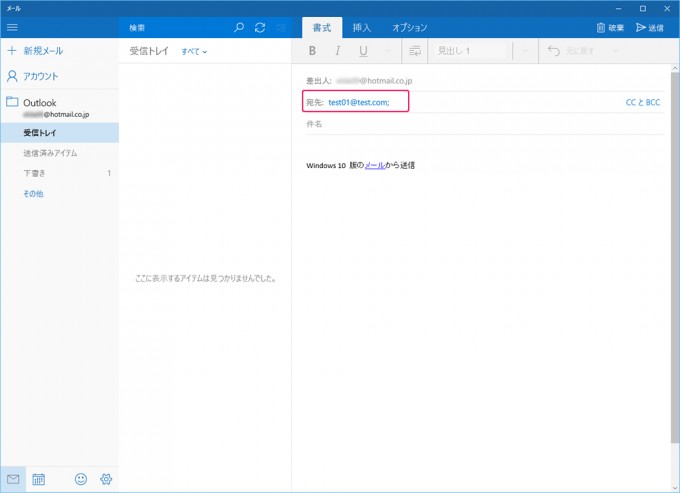Open 受信トレイ in the sidebar
Viewport: 680px width, 493px height.
point(59,133)
